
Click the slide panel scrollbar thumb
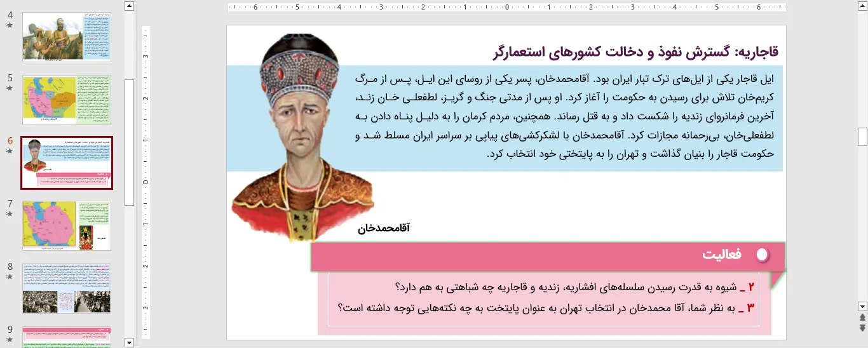click(130, 142)
